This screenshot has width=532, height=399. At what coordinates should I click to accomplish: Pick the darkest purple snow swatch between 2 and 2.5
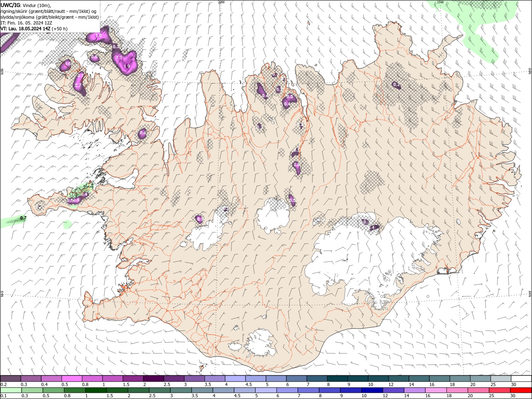pyautogui.click(x=153, y=379)
